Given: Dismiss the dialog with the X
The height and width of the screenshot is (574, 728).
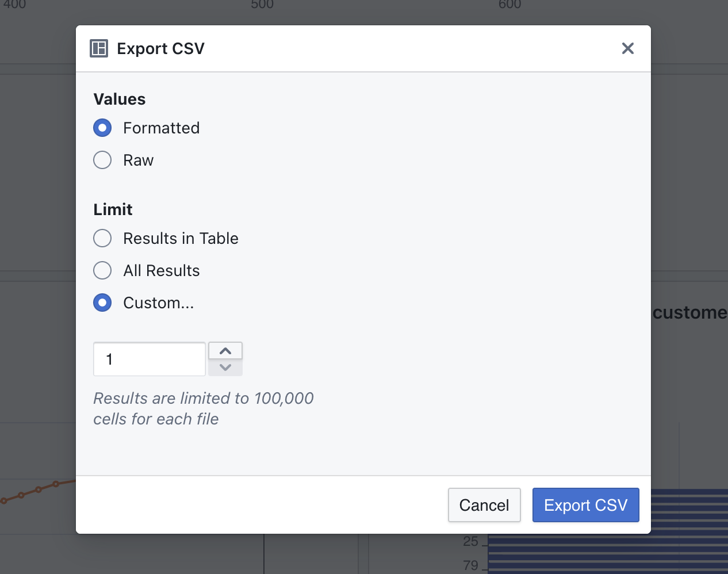Looking at the screenshot, I should [x=627, y=48].
